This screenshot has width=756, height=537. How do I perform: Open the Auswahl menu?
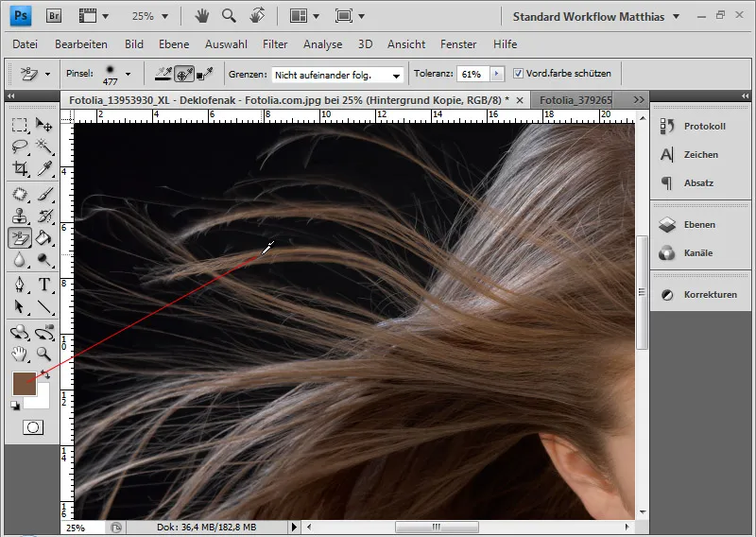(x=226, y=43)
